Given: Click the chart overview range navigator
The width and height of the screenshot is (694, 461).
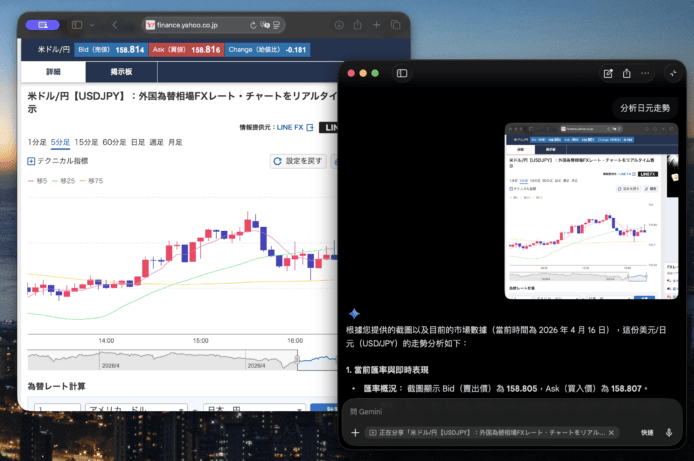Looking at the screenshot, I should pyautogui.click(x=182, y=360).
